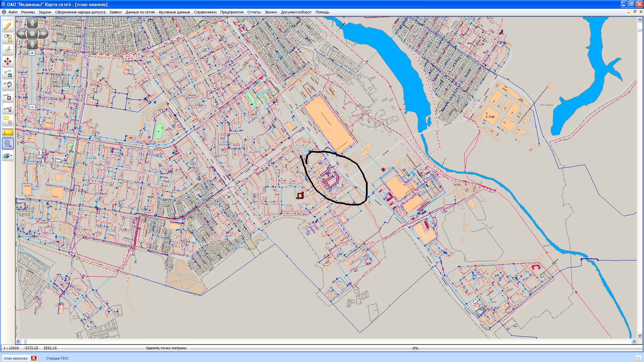This screenshot has width=644, height=362.
Task: Switch to Станции ПНС tab
Action: tap(57, 358)
